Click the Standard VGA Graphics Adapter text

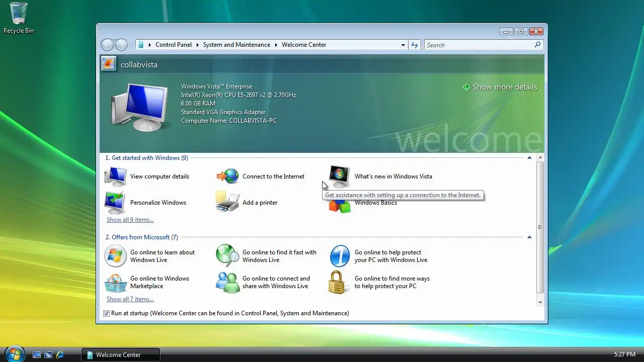223,112
